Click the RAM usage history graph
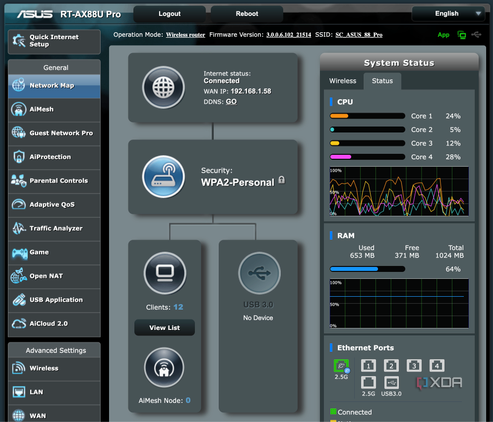This screenshot has width=493, height=422. click(399, 304)
